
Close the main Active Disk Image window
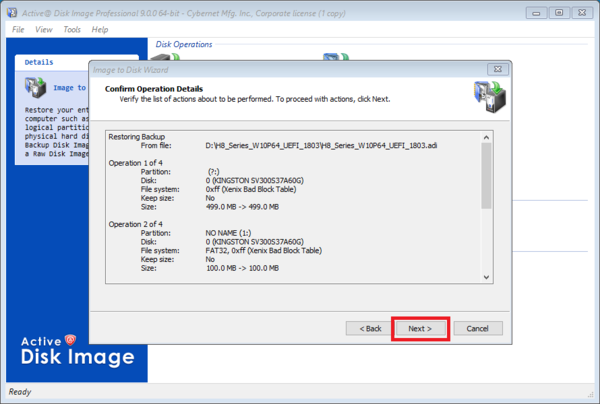tap(582, 13)
